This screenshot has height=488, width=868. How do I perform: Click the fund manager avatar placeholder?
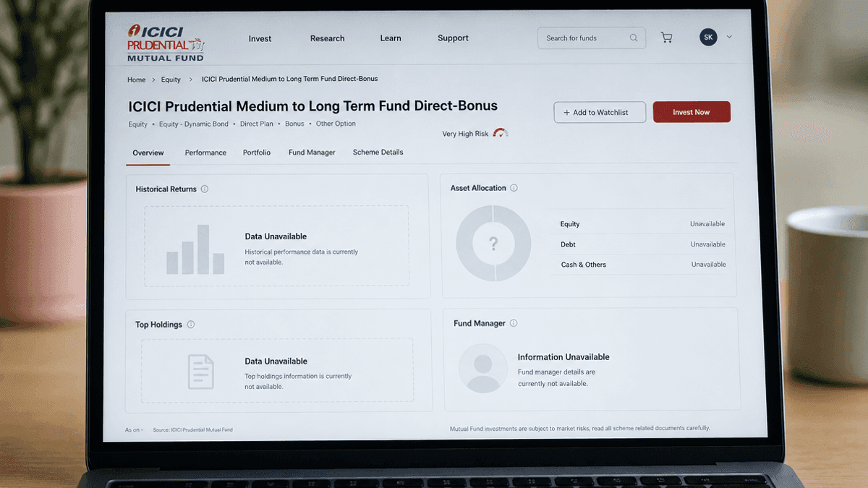(482, 368)
